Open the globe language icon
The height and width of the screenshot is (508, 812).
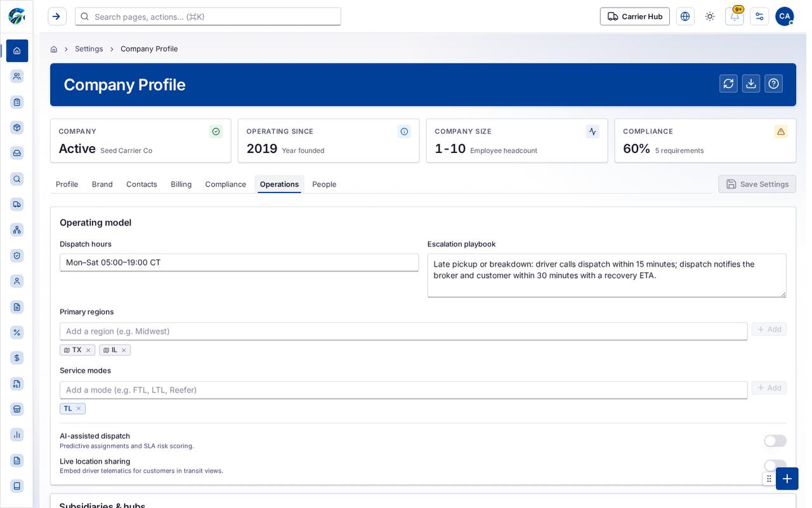[x=685, y=17]
